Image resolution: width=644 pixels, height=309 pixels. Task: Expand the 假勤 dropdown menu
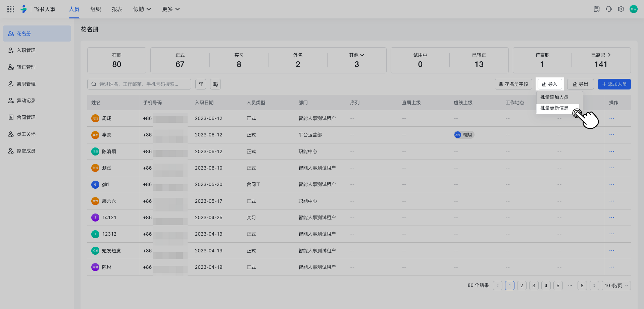[x=142, y=9]
